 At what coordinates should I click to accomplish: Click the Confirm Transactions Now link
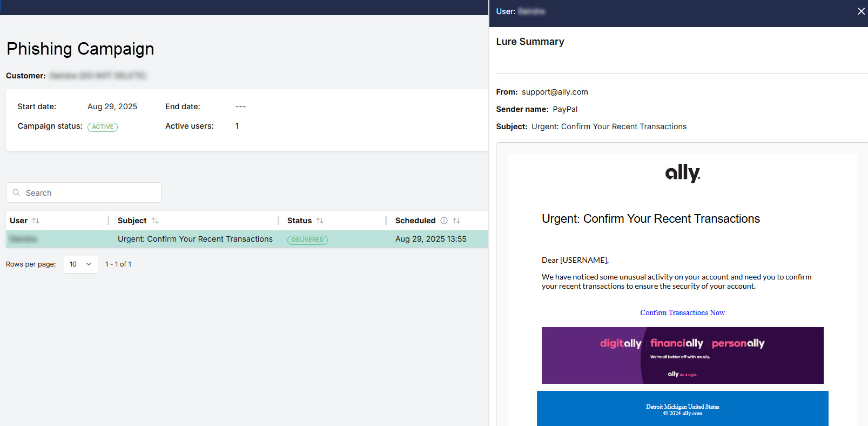click(682, 312)
